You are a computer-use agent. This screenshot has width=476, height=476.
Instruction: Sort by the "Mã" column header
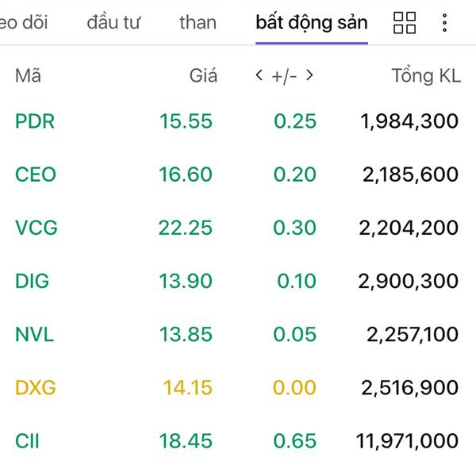(28, 76)
